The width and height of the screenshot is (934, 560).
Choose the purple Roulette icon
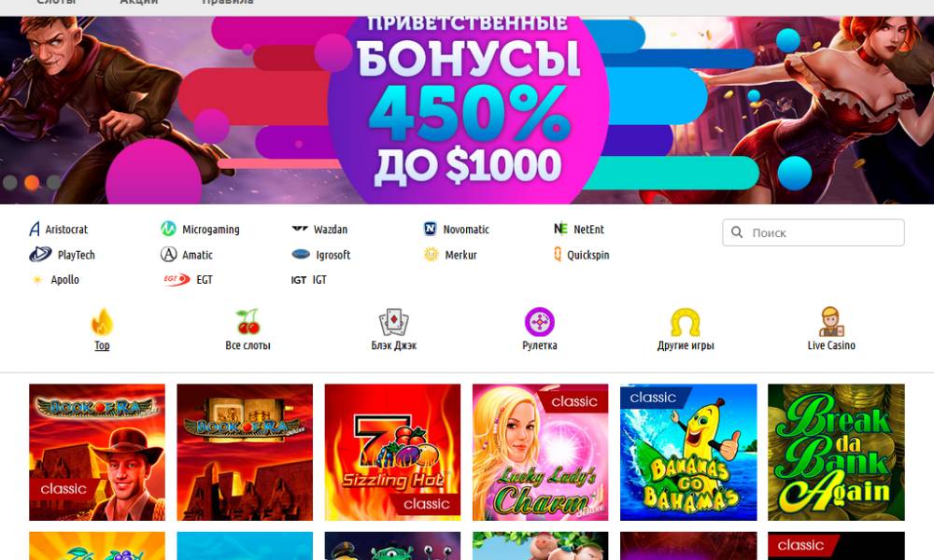coord(540,322)
